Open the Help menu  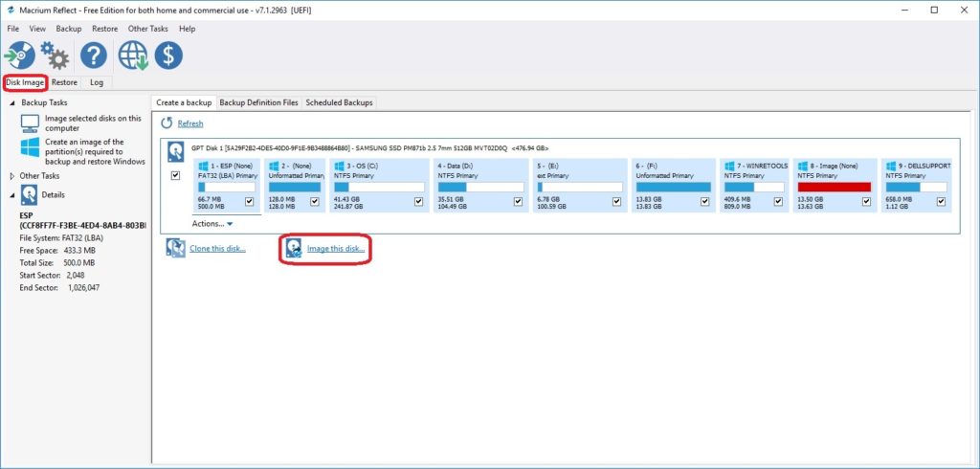(187, 29)
